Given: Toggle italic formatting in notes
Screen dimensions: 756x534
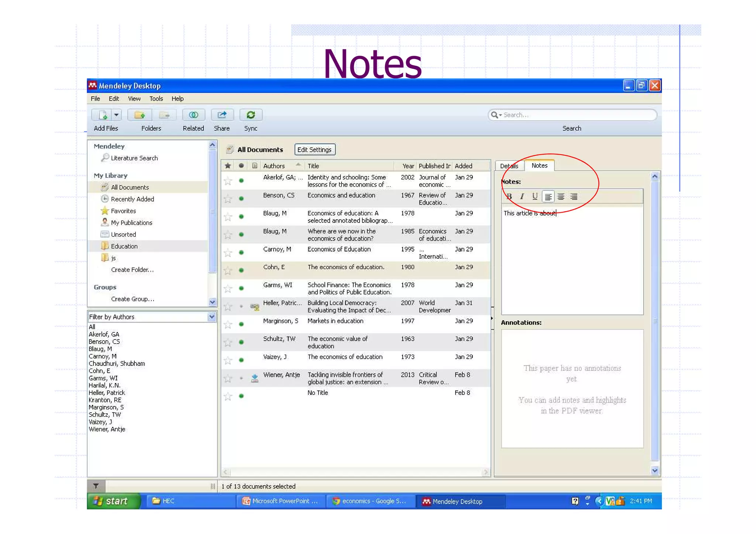Looking at the screenshot, I should 522,197.
